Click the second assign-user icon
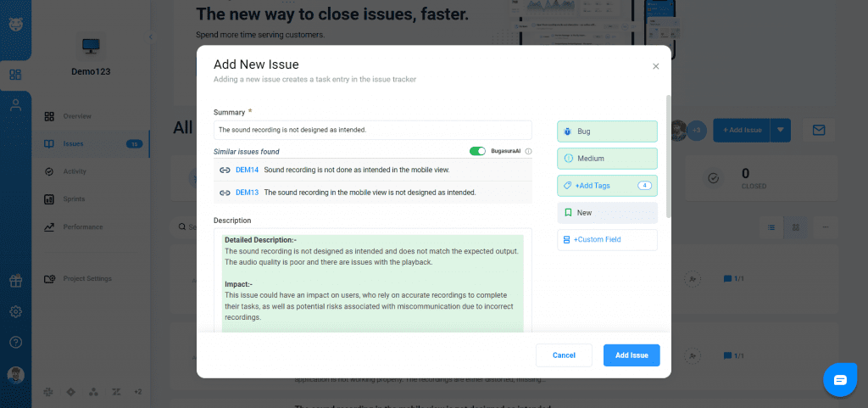This screenshot has width=868, height=408. (692, 355)
